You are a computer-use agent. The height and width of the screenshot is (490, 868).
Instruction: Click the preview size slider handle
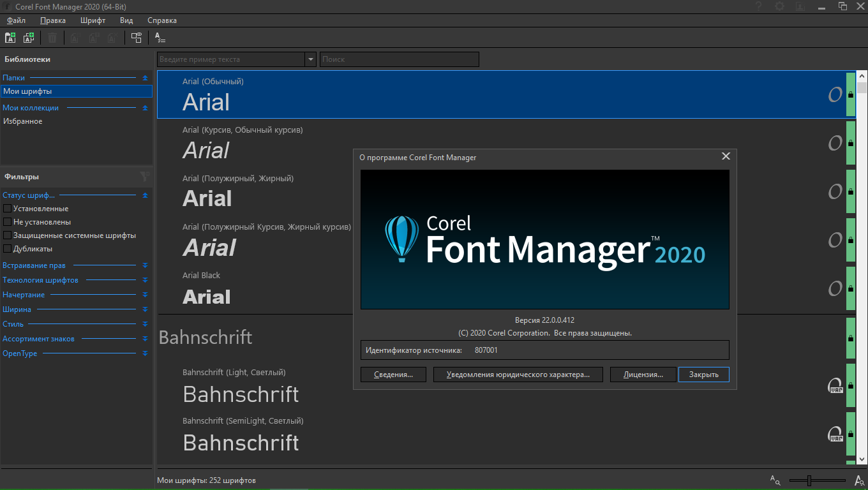click(809, 480)
